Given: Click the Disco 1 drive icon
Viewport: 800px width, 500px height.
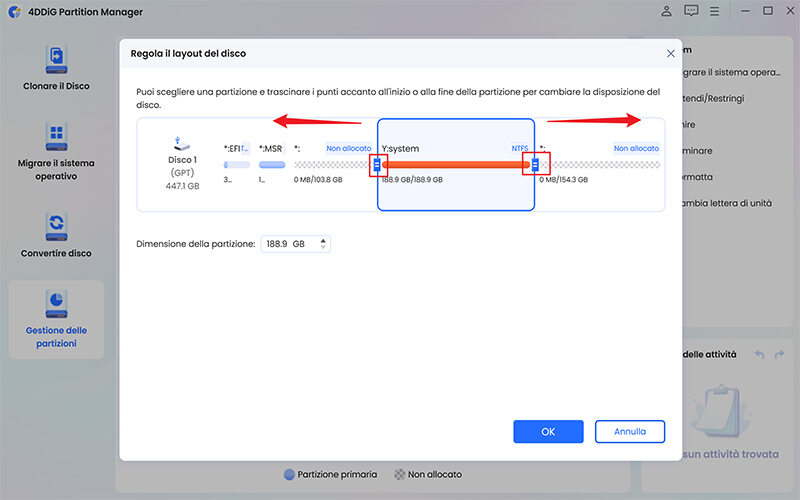Looking at the screenshot, I should coord(182,147).
